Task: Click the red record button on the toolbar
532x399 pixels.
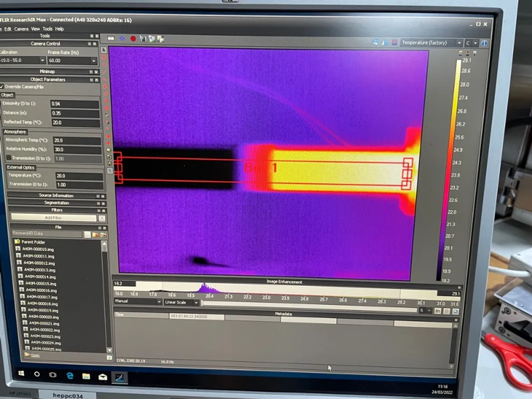Action: point(132,37)
